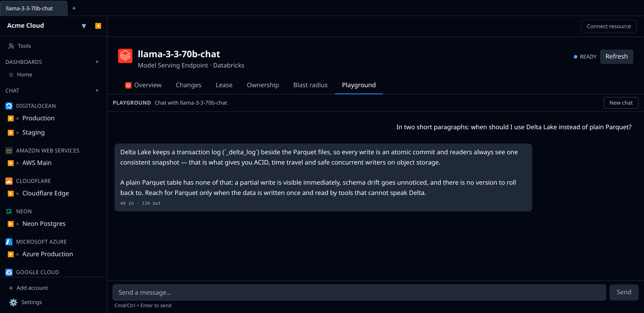Click the Amazon Web Services provider icon
The height and width of the screenshot is (313, 644).
pyautogui.click(x=9, y=150)
